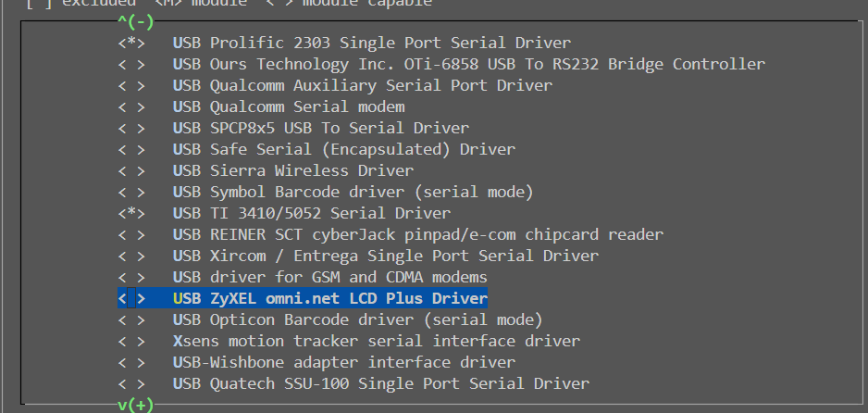Toggle USB TI 3410/5052 Serial Driver checkbox
This screenshot has width=868, height=413.
(131, 213)
